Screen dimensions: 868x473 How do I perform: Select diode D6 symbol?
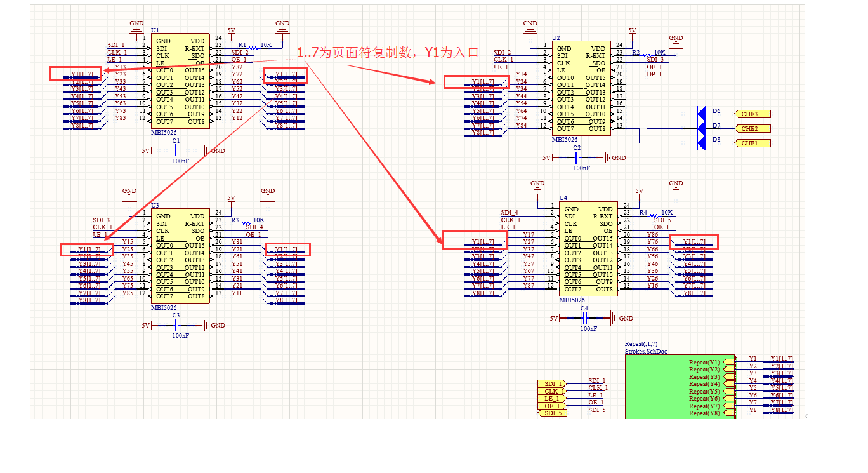701,114
